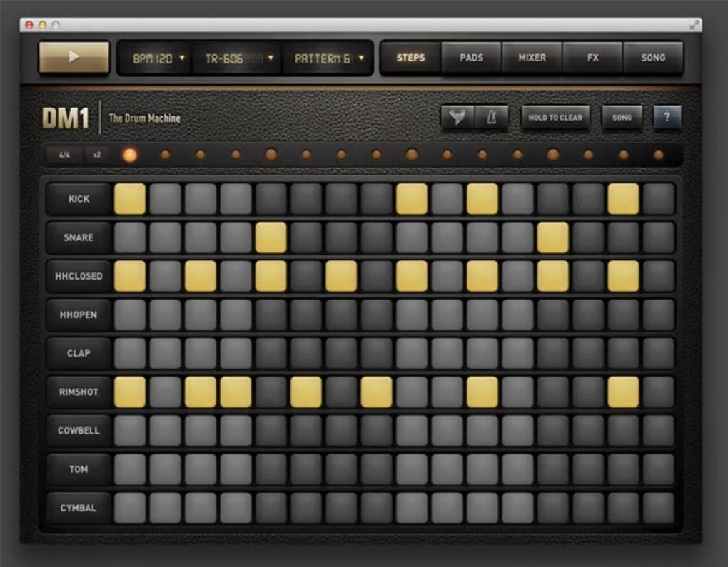The image size is (728, 567).
Task: Select the Cymbal instrument label
Action: pyautogui.click(x=79, y=508)
